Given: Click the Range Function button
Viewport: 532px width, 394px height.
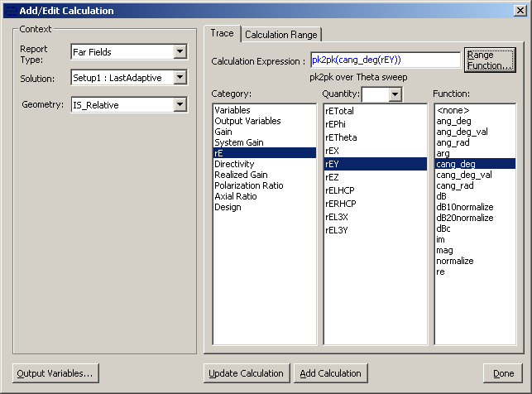Looking at the screenshot, I should (x=490, y=60).
